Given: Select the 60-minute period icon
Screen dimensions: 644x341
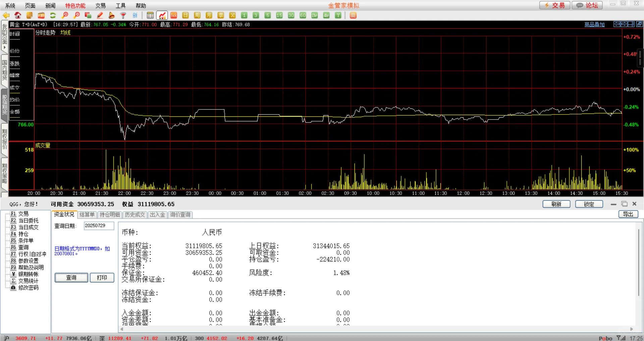Looking at the screenshot, I should (303, 15).
